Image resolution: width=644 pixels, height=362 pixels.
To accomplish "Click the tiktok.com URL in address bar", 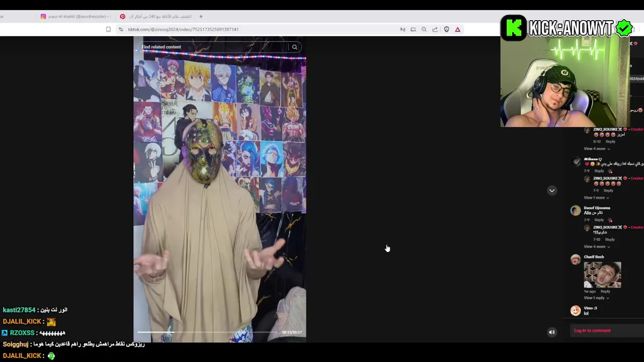I will (183, 29).
